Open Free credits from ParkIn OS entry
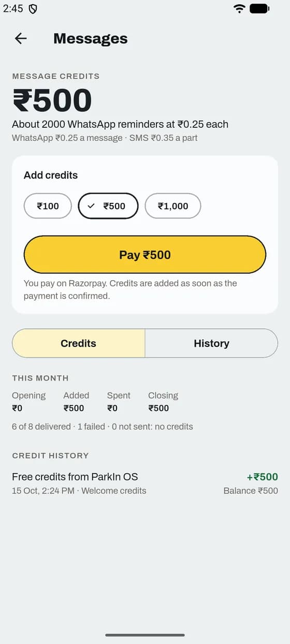 click(x=145, y=483)
